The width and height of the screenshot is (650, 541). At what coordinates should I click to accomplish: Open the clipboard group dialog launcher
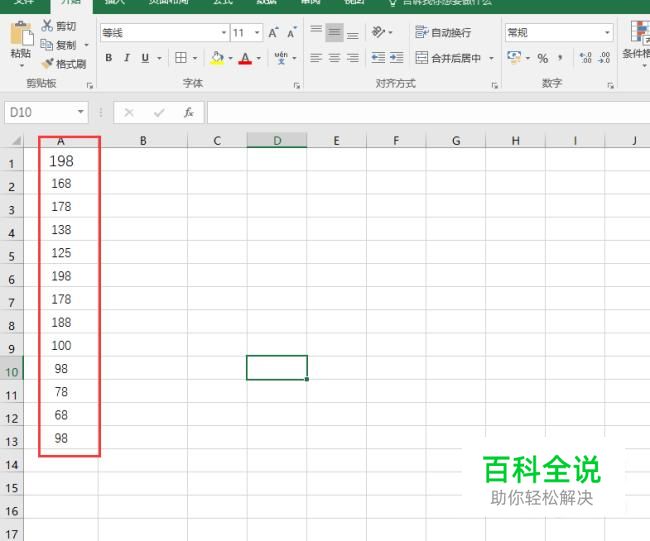pyautogui.click(x=90, y=85)
